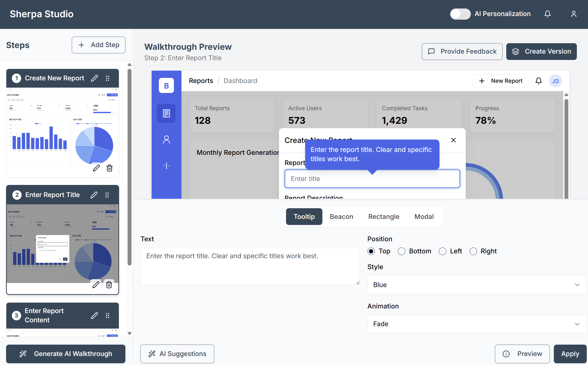Click the tooltip Text textarea
This screenshot has height=365, width=588.
click(x=250, y=266)
